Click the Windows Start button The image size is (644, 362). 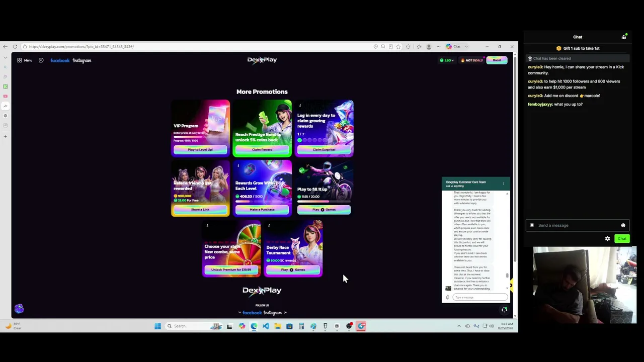click(157, 326)
